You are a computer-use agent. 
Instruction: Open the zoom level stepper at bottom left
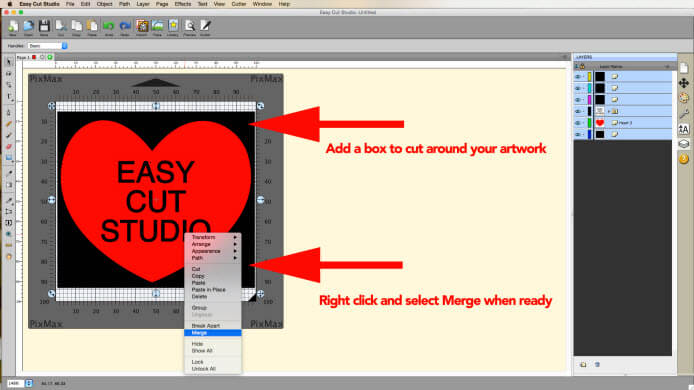pos(29,383)
